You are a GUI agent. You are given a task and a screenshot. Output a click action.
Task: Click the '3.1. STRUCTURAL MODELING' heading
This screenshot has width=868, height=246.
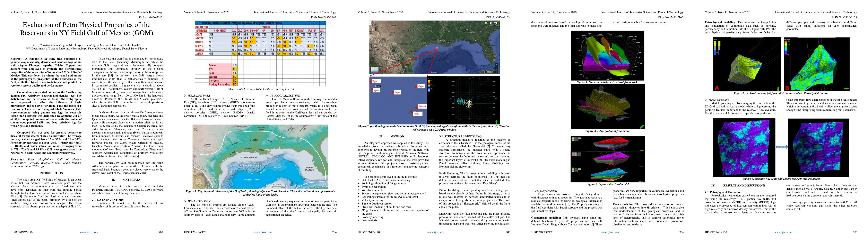pyautogui.click(x=460, y=136)
